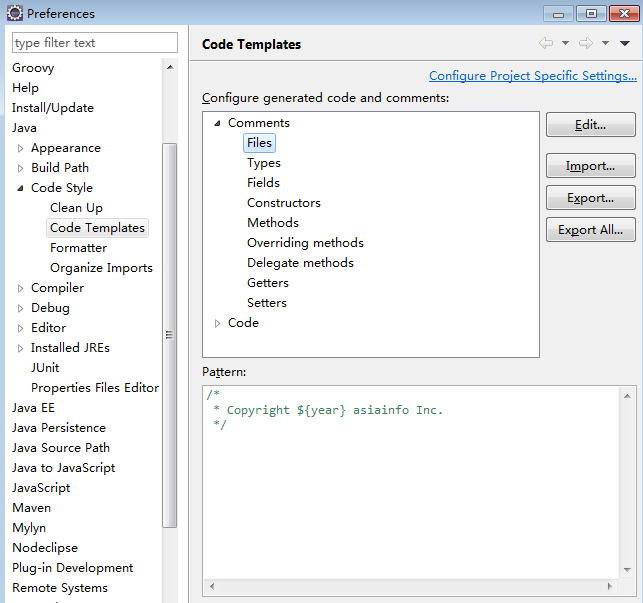Click the left tree scroll-up arrow

(x=169, y=67)
